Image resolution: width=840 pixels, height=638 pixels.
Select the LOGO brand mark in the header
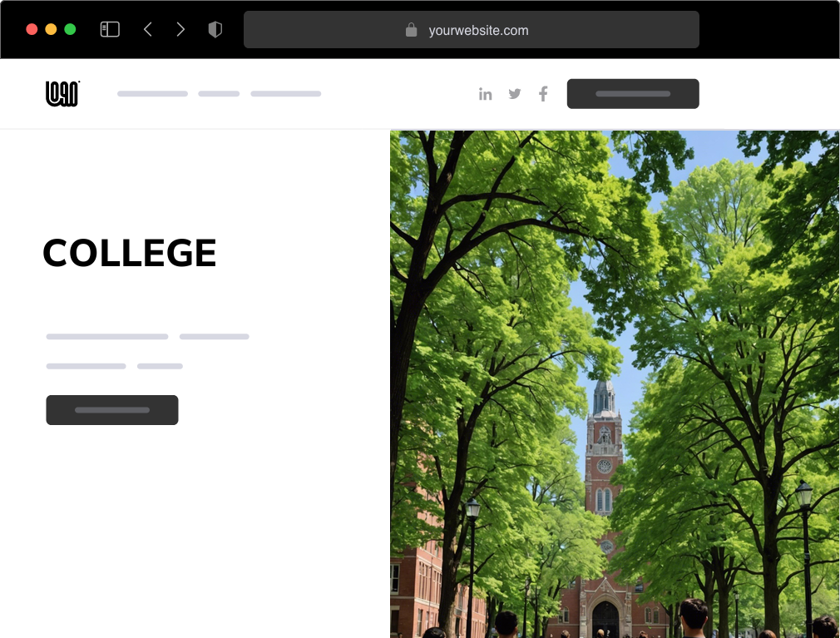[x=62, y=93]
